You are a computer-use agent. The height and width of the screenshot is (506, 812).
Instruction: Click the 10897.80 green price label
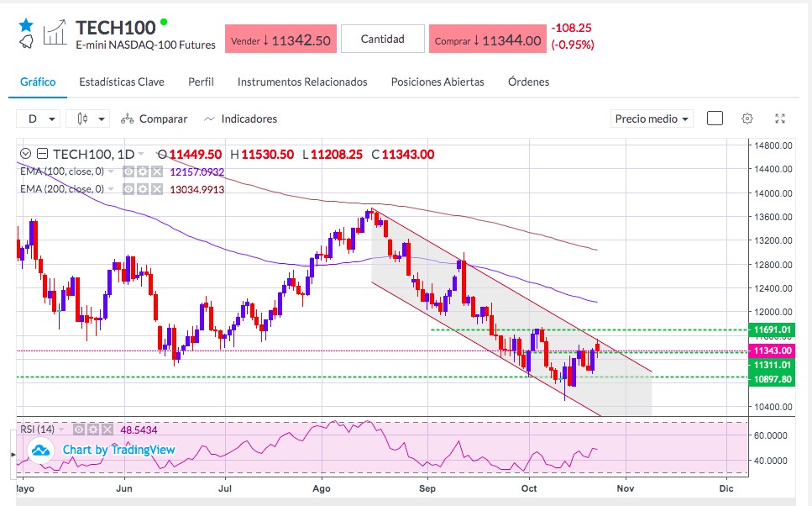pyautogui.click(x=772, y=379)
